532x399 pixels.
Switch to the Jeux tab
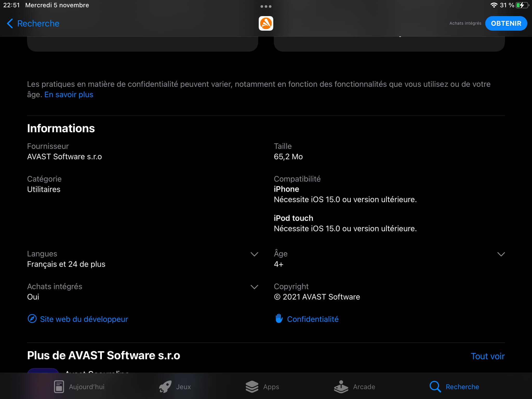coord(183,387)
